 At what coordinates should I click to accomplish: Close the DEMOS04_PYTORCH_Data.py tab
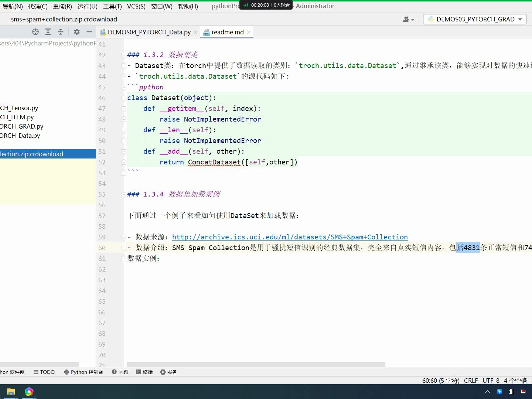195,32
